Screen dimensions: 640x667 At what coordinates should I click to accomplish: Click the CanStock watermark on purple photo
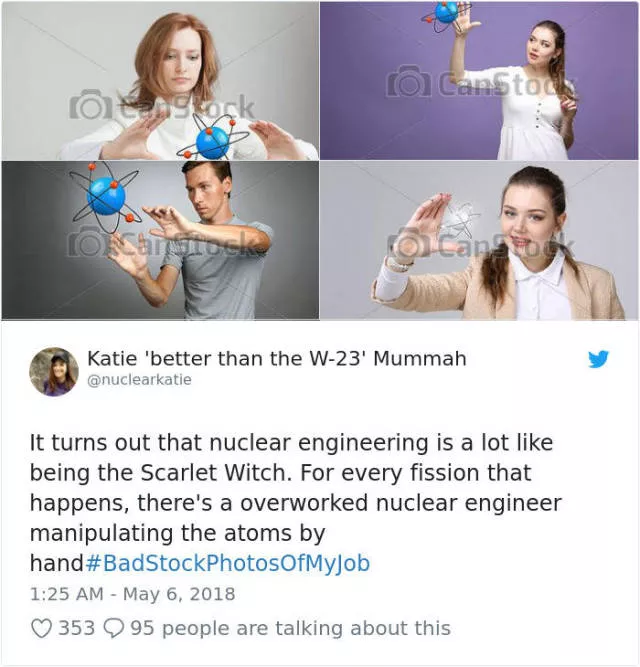click(x=481, y=82)
